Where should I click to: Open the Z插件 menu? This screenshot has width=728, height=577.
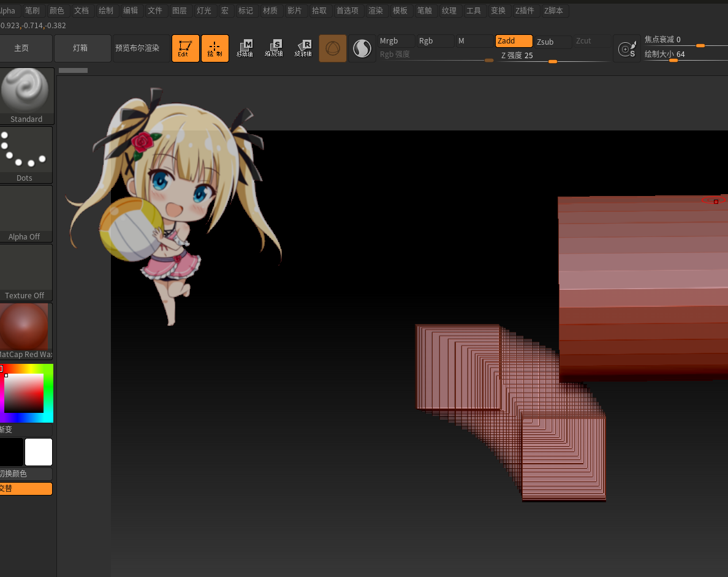click(x=525, y=10)
